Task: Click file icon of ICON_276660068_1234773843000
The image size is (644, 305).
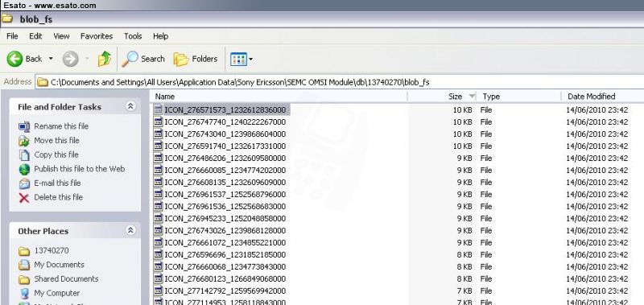Action: [x=158, y=266]
